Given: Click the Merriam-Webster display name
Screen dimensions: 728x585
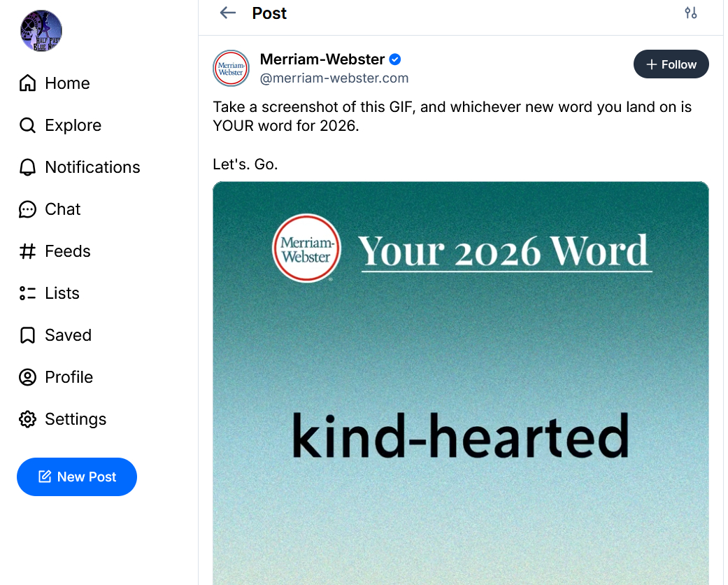Looking at the screenshot, I should (x=322, y=59).
